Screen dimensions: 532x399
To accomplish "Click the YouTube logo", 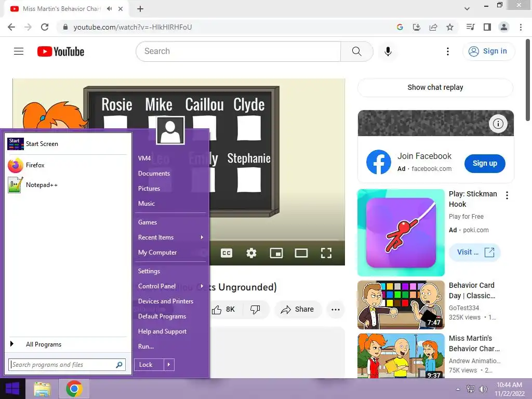I will click(x=61, y=51).
